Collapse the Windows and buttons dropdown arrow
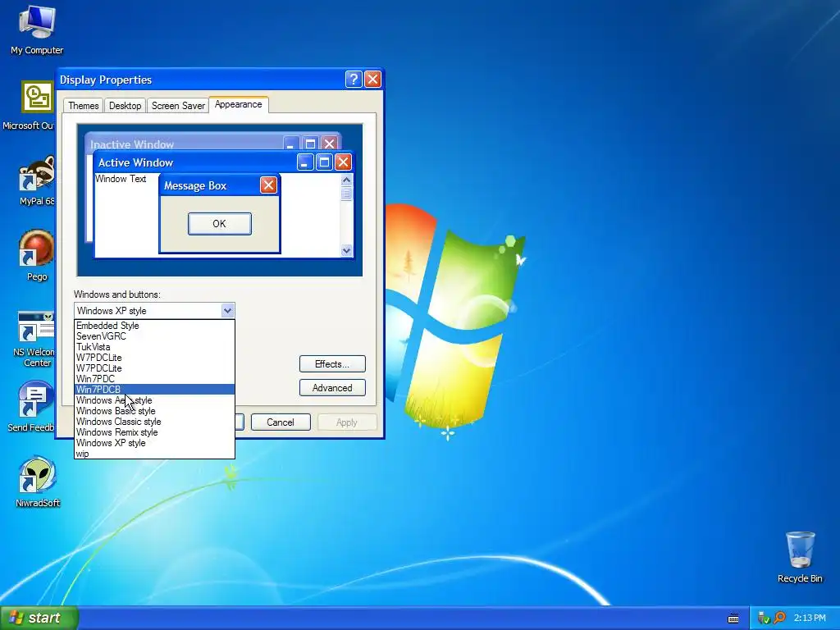The image size is (840, 630). (227, 310)
